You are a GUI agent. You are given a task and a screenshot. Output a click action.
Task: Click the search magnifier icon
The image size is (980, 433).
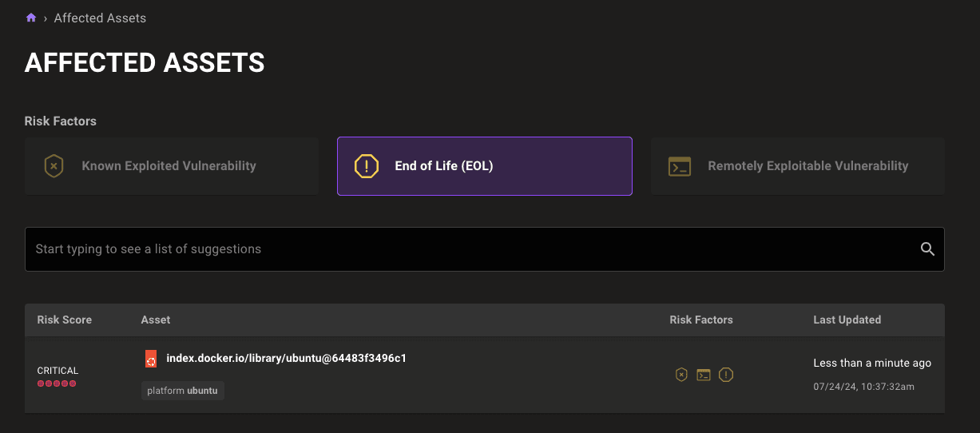pyautogui.click(x=927, y=249)
